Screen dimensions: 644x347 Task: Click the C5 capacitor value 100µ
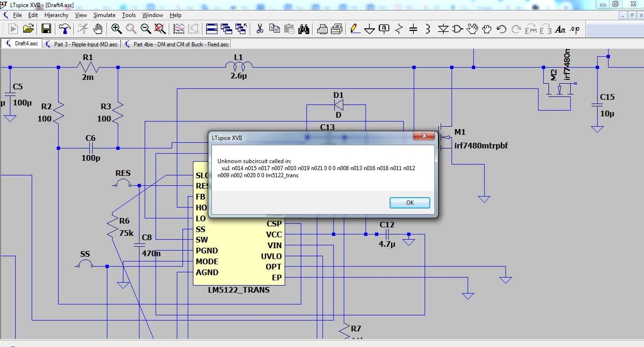tap(22, 103)
